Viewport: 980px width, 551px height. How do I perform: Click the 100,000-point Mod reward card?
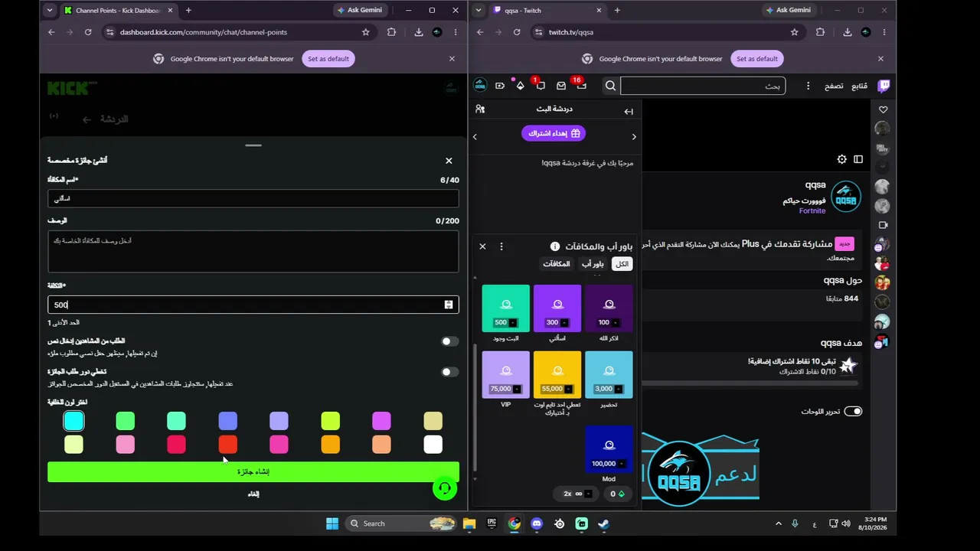coord(609,450)
